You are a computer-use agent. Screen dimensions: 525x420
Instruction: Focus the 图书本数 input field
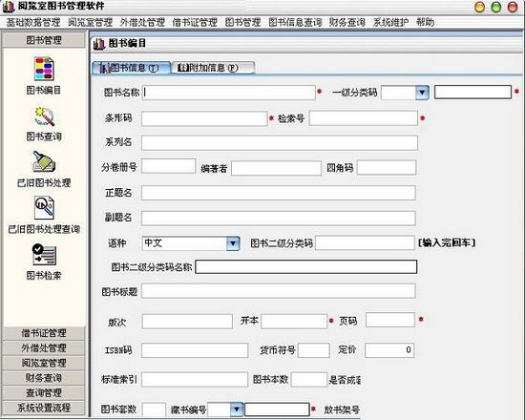click(309, 380)
